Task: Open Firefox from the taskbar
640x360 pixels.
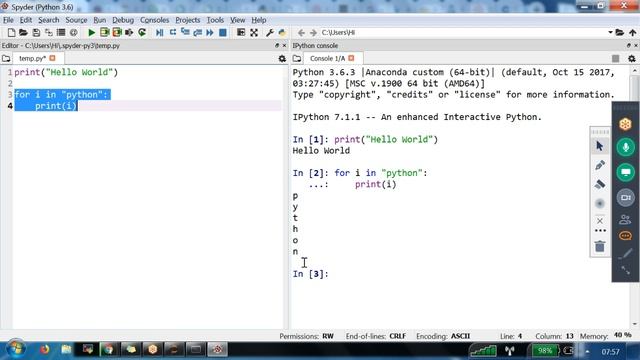Action: point(44,350)
